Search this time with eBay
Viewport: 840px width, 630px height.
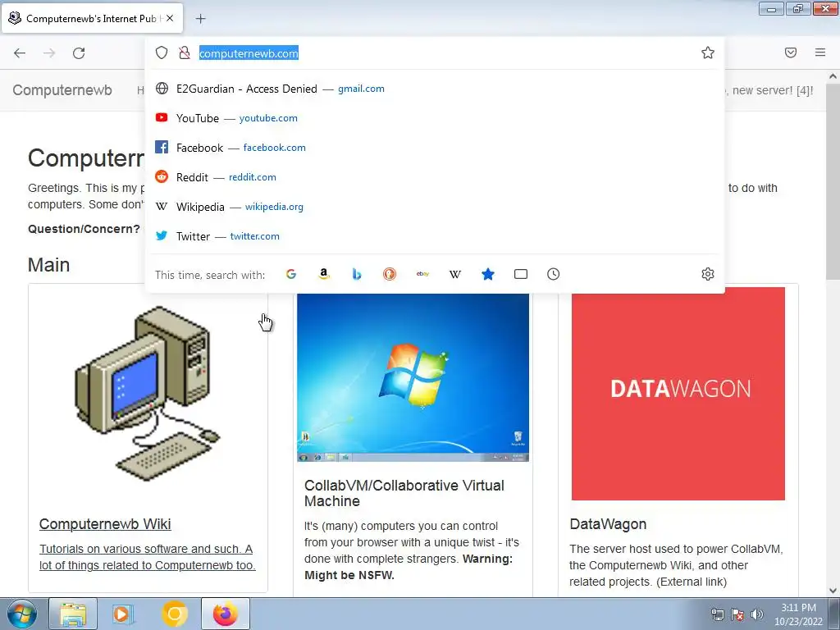422,274
